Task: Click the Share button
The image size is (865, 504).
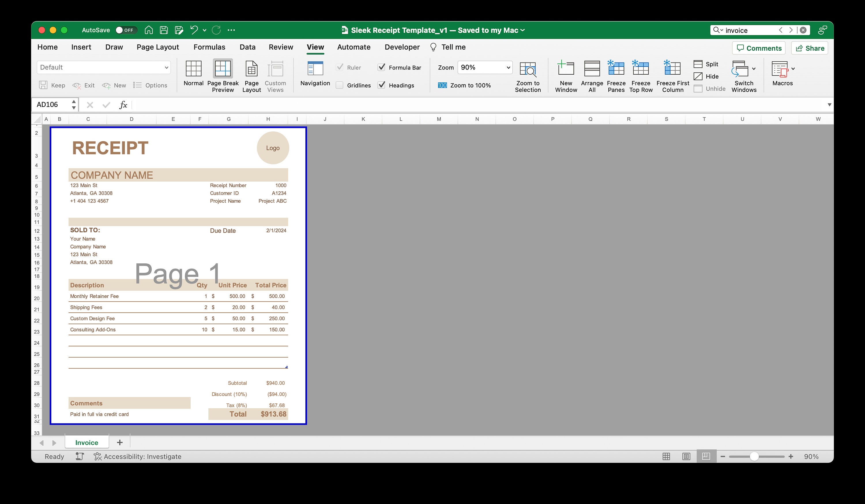Action: click(809, 48)
